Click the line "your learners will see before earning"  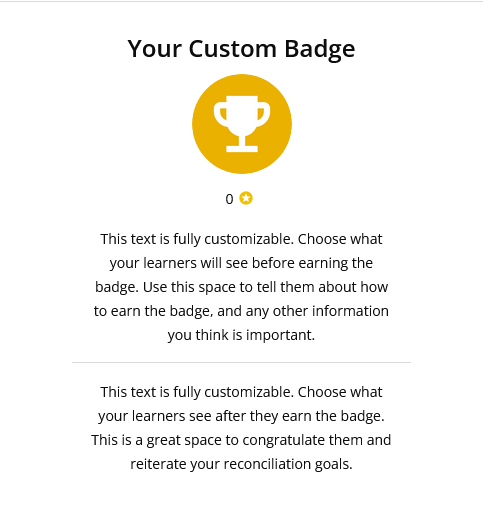[x=241, y=263]
